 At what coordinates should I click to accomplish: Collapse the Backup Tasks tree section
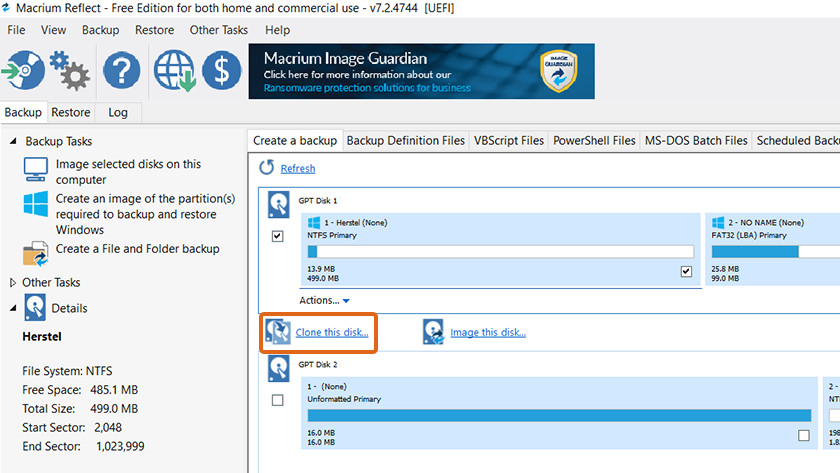click(13, 141)
